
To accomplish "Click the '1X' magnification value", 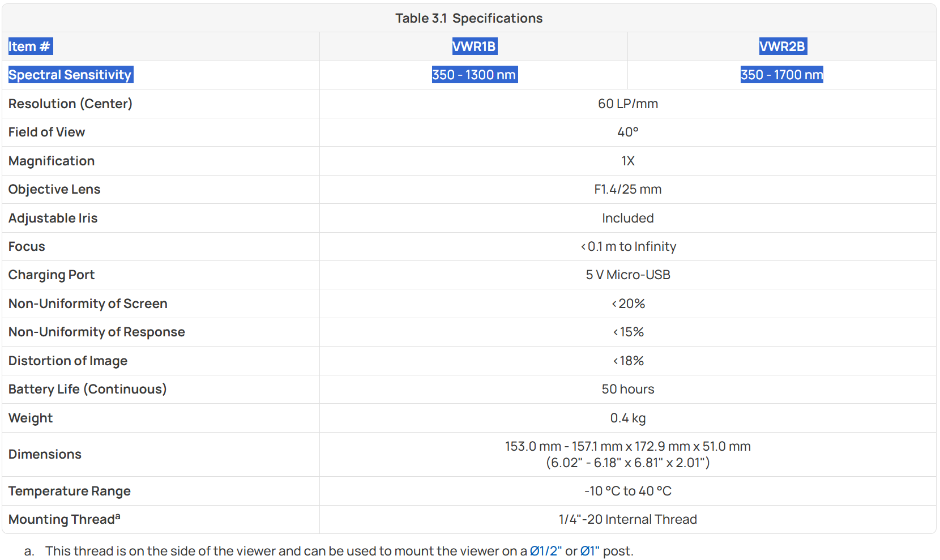I will pos(628,161).
